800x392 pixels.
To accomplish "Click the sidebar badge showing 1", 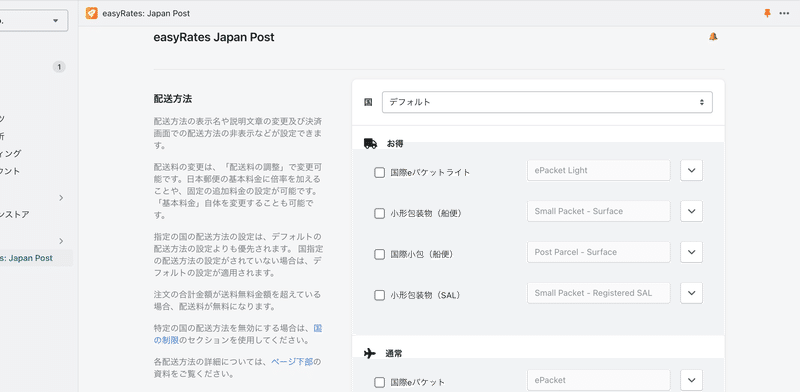I will (x=59, y=67).
